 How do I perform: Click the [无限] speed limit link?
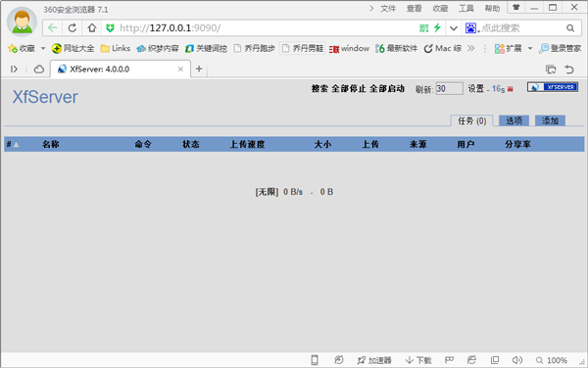tap(267, 192)
